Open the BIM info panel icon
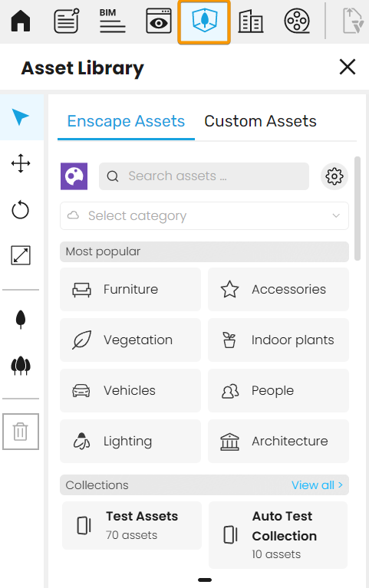Screen dimensions: 369x588 [x=112, y=21]
